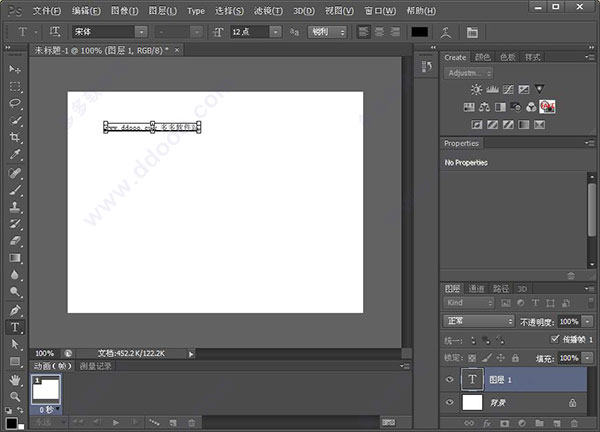Image resolution: width=600 pixels, height=432 pixels.
Task: Open the anti-aliasing method dropdown
Action: [328, 32]
